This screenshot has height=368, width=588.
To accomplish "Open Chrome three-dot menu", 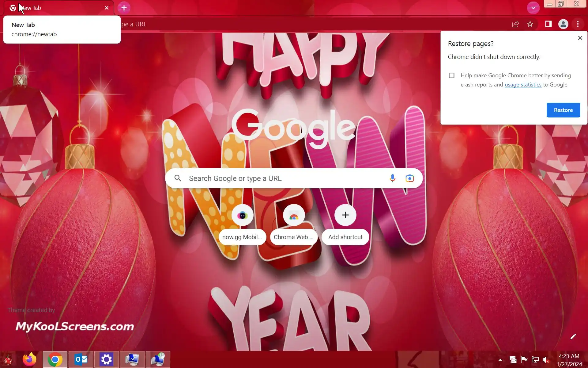I will coord(578,24).
